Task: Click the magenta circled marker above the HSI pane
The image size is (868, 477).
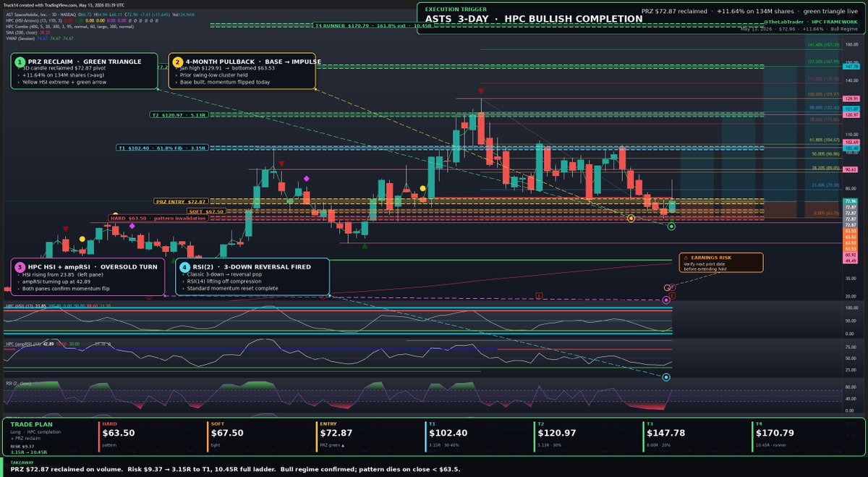Action: (666, 300)
